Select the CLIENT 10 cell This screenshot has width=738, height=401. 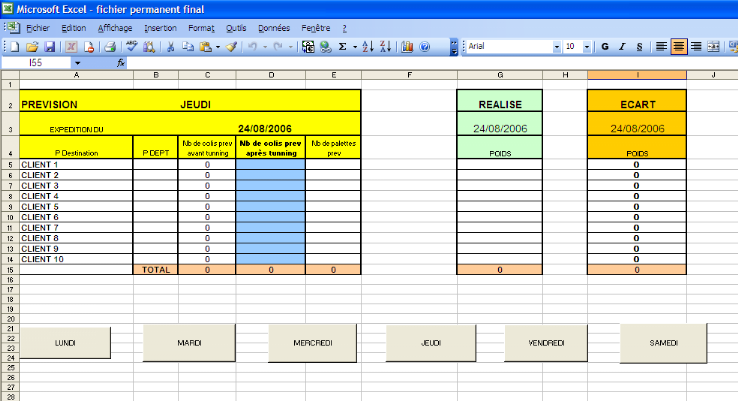coord(76,259)
